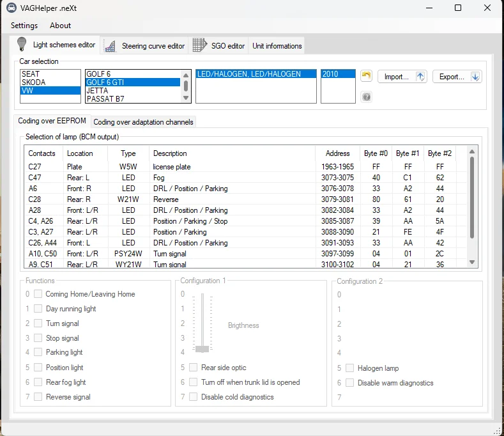504x436 pixels.
Task: Click the VAGHelper app icon in title bar
Action: point(11,8)
